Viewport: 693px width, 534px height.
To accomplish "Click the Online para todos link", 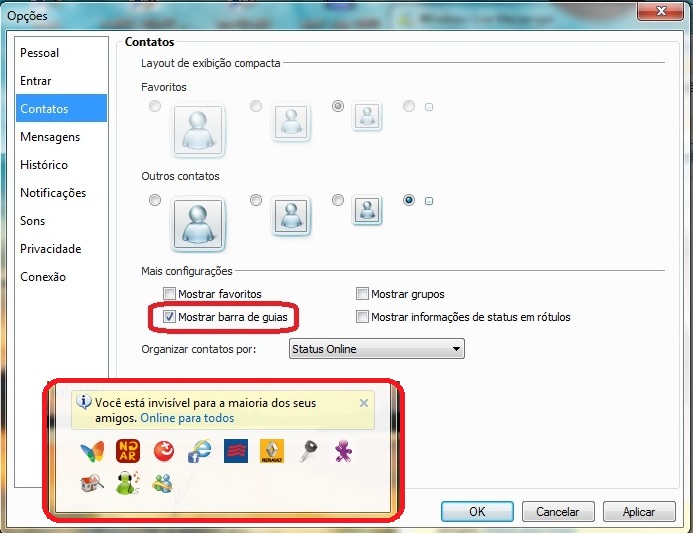I will (187, 418).
